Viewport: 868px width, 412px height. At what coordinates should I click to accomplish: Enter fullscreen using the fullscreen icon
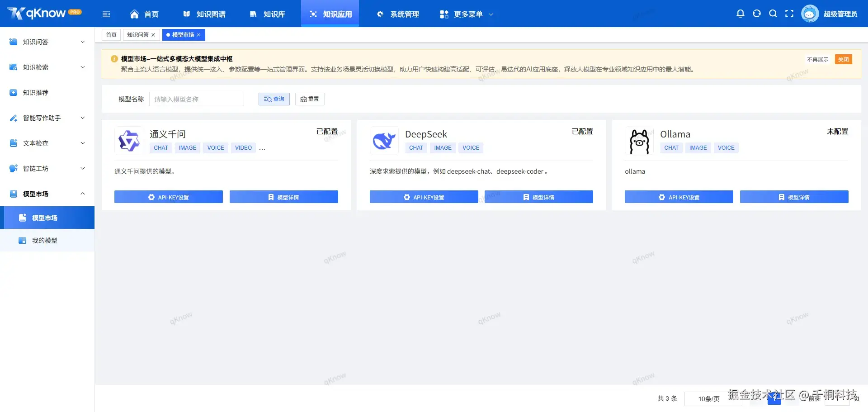[789, 14]
